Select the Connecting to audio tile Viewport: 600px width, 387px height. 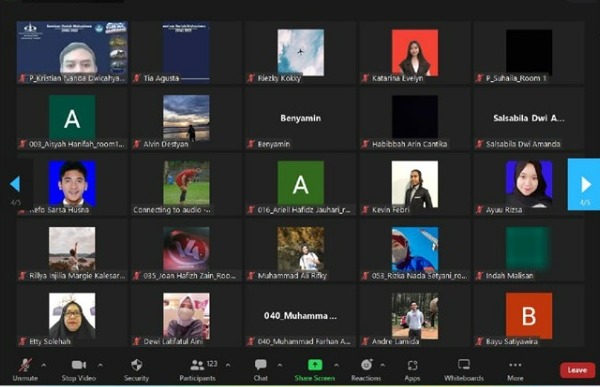click(x=186, y=184)
